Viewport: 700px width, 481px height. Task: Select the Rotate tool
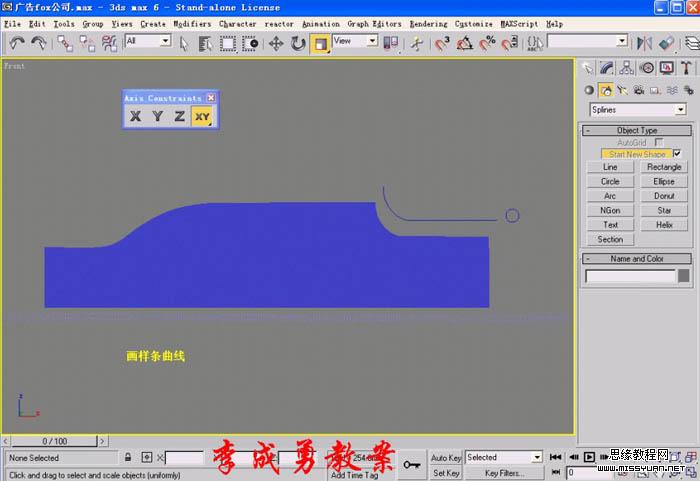(x=298, y=44)
